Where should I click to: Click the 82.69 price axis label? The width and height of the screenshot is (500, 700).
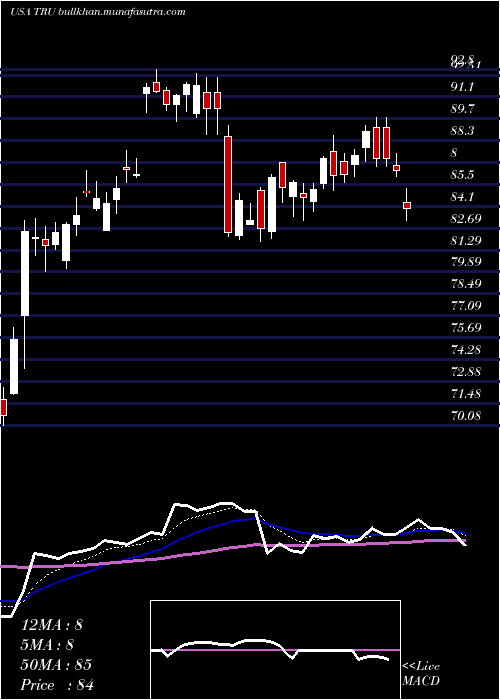coord(465,219)
